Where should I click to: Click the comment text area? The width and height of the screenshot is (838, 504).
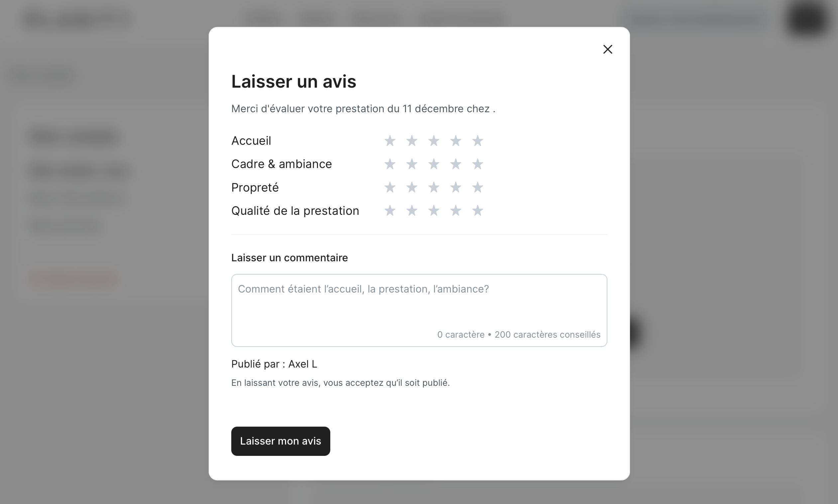click(x=419, y=306)
